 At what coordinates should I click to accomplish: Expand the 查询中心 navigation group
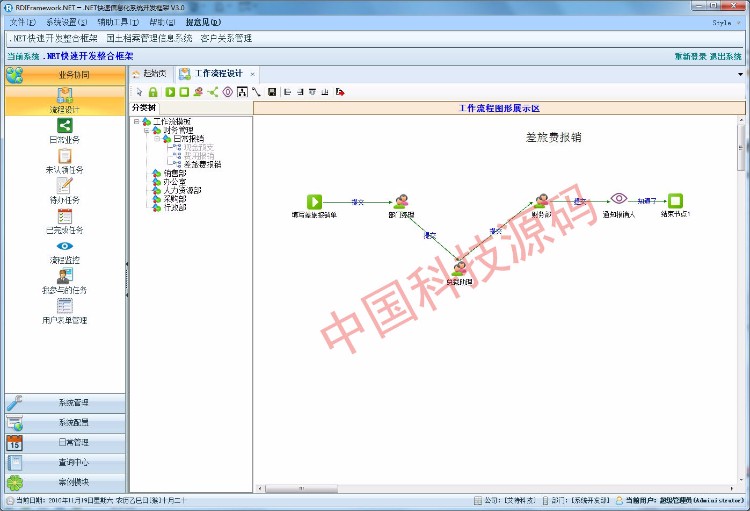65,463
